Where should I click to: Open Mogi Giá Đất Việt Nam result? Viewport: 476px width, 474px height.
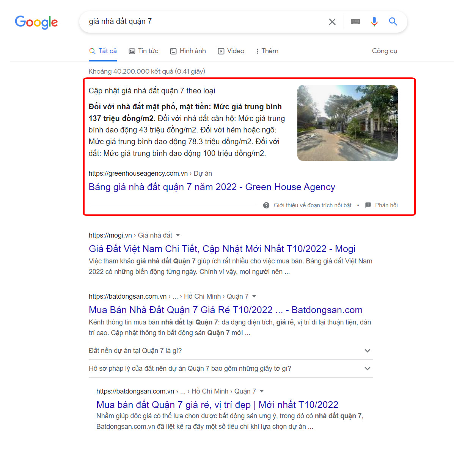click(222, 249)
